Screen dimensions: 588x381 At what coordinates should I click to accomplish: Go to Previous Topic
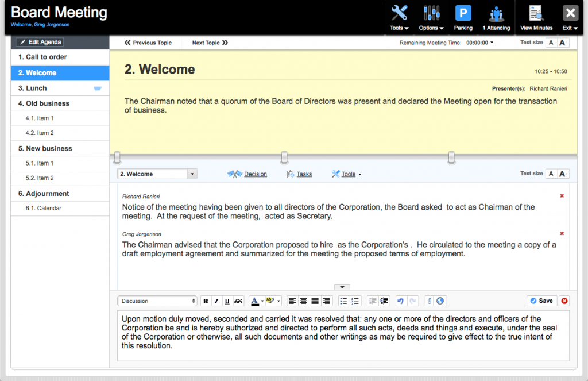coord(148,43)
